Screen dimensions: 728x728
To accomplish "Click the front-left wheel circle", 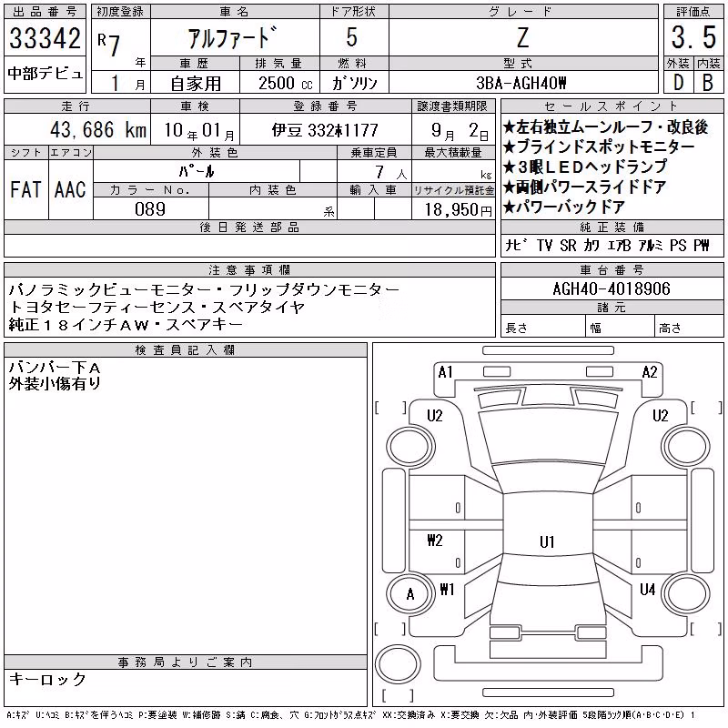I will coord(410,448).
